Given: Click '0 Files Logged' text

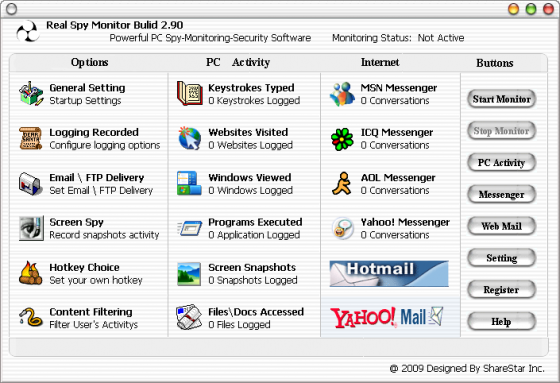Looking at the screenshot, I should coord(239,325).
